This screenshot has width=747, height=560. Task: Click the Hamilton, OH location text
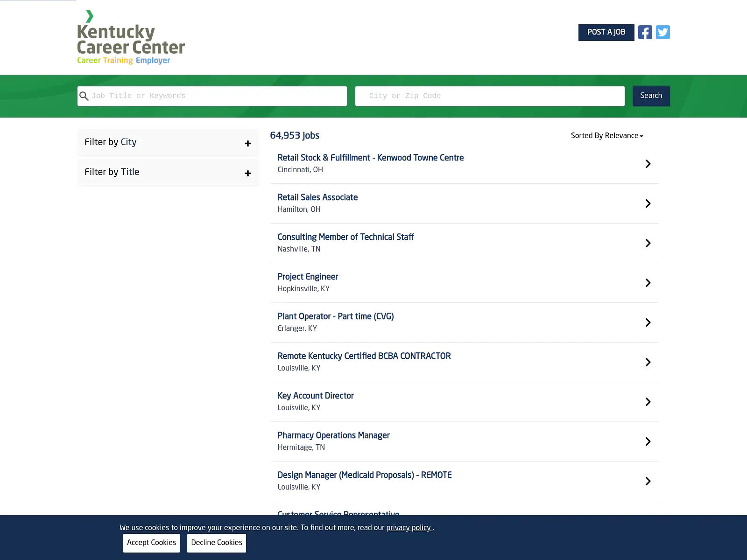(x=299, y=209)
